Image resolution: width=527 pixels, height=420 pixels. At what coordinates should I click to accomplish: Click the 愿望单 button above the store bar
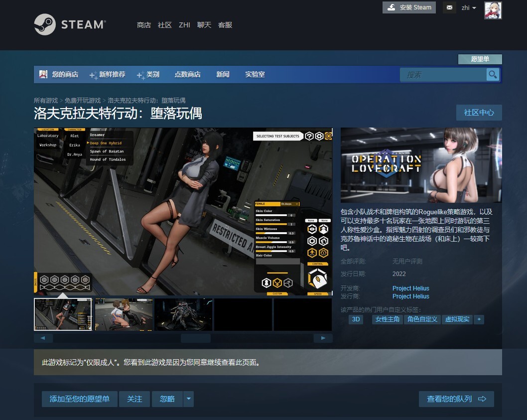(480, 59)
